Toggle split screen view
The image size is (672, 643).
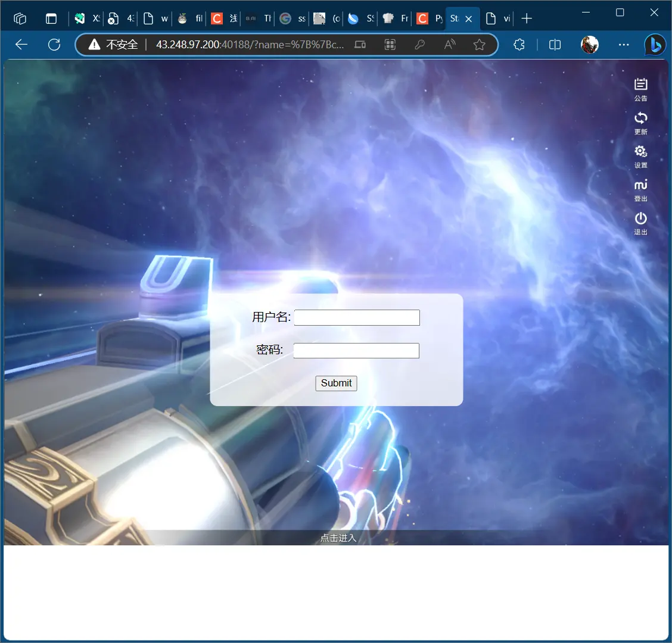click(x=555, y=45)
